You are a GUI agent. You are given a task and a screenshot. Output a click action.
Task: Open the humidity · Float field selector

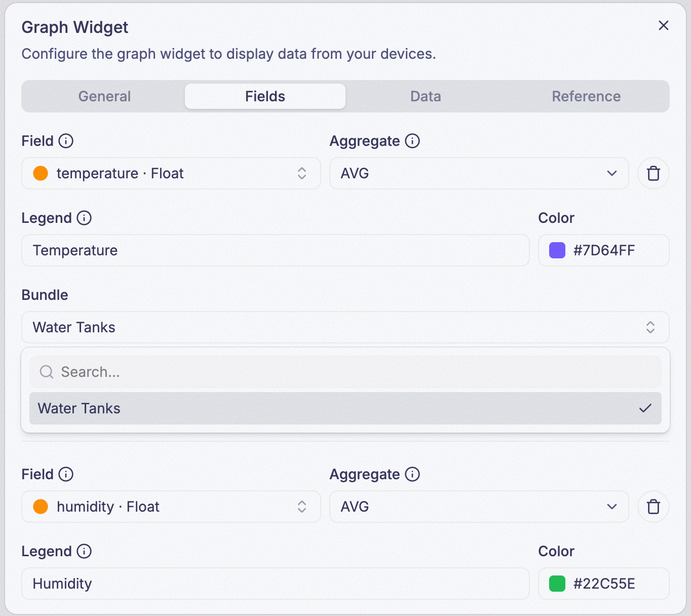click(171, 507)
